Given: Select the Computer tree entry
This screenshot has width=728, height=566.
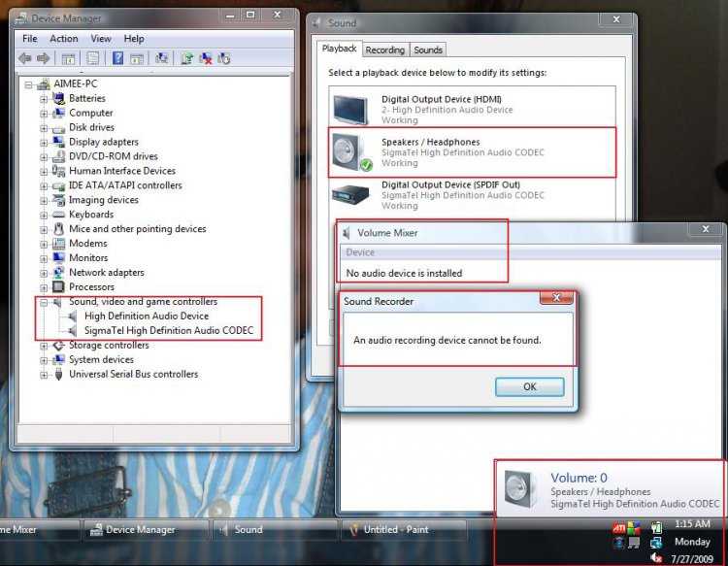Looking at the screenshot, I should [91, 113].
